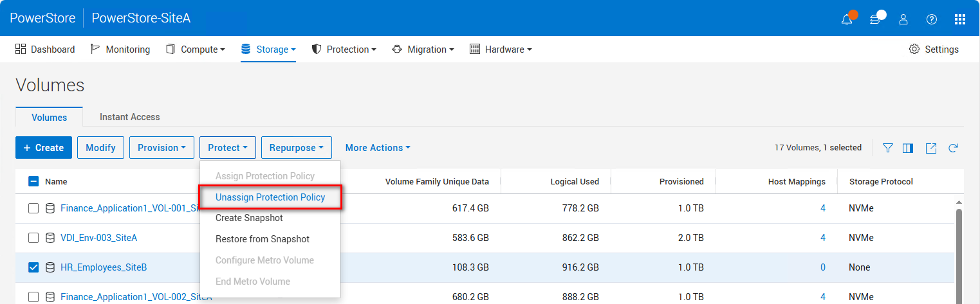Viewport: 980px width, 304px height.
Task: Expand the Migration menu
Action: point(423,49)
